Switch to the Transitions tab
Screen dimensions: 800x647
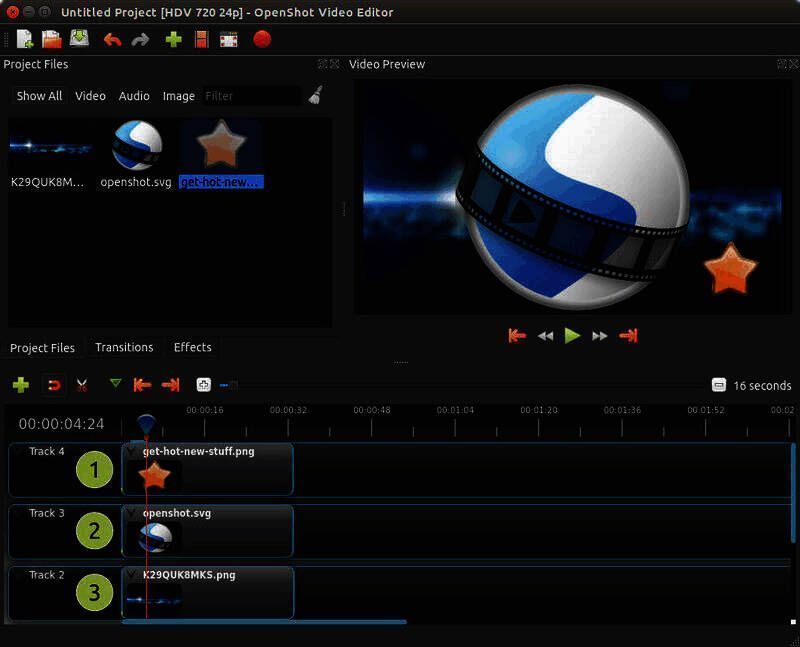click(x=124, y=347)
